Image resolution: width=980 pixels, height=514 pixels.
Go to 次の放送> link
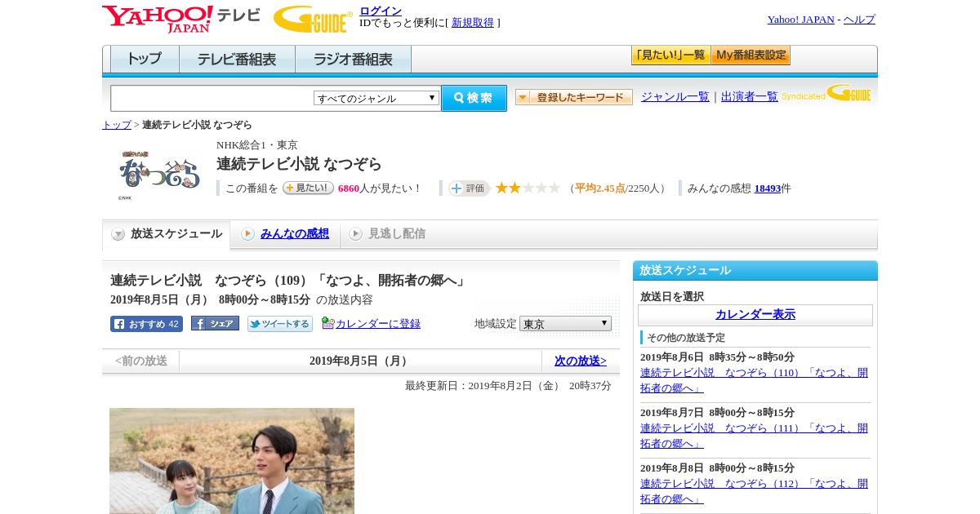point(581,361)
